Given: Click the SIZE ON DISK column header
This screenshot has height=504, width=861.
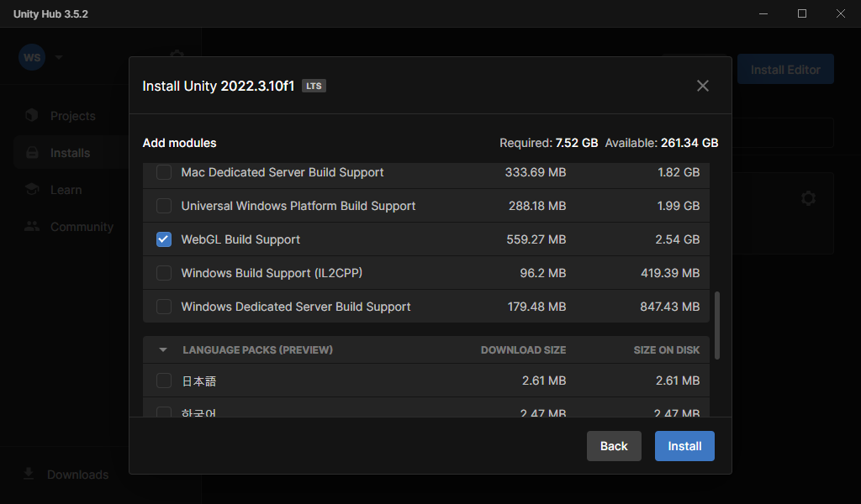Looking at the screenshot, I should (x=667, y=350).
